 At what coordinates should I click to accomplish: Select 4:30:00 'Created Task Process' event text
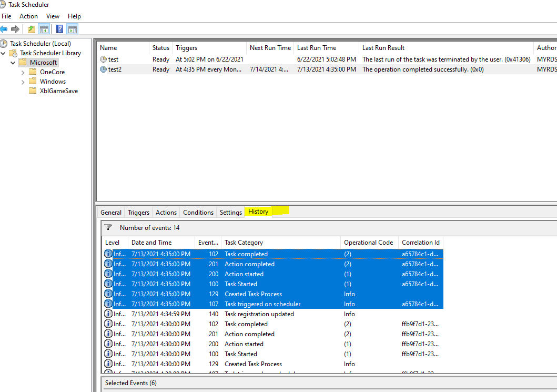point(254,364)
